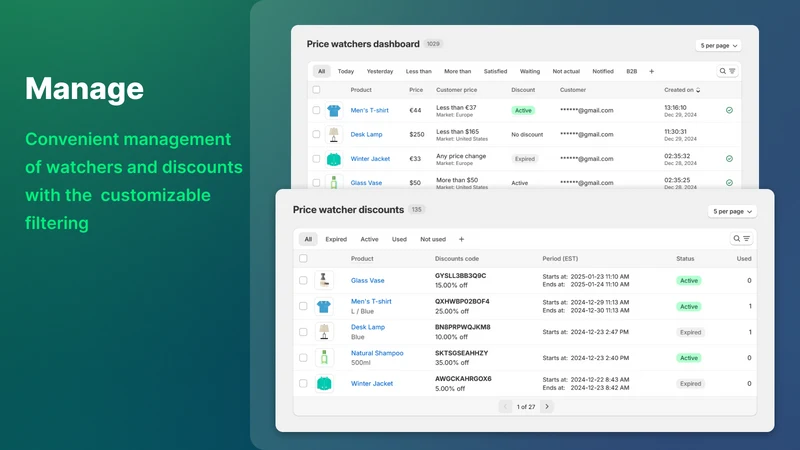Click search icon in Price watcher discounts
Image resolution: width=800 pixels, height=450 pixels.
(736, 238)
